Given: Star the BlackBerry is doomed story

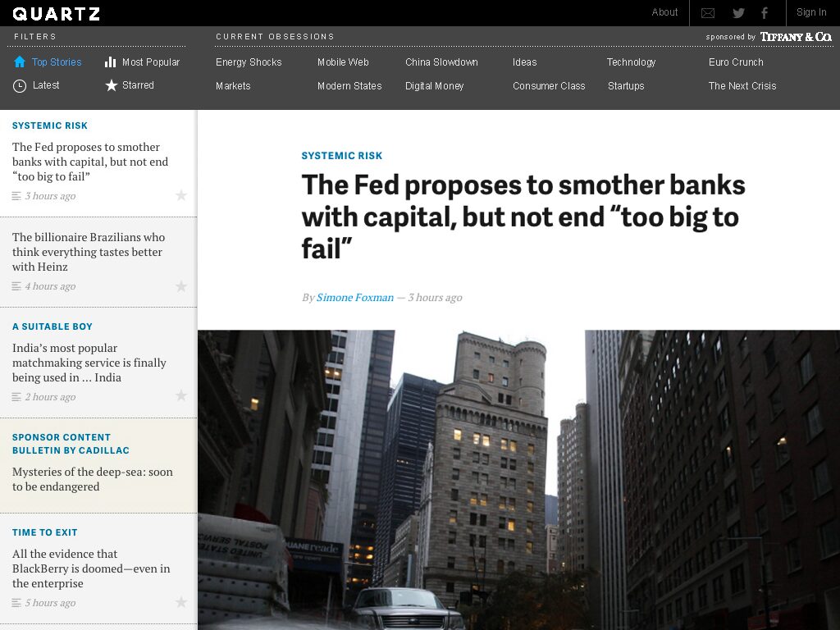Looking at the screenshot, I should click(181, 602).
